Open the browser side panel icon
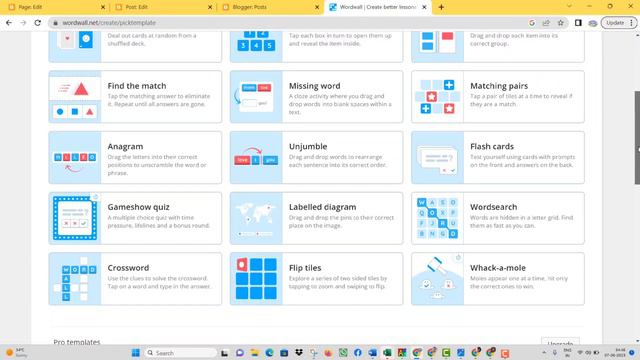 tap(578, 23)
